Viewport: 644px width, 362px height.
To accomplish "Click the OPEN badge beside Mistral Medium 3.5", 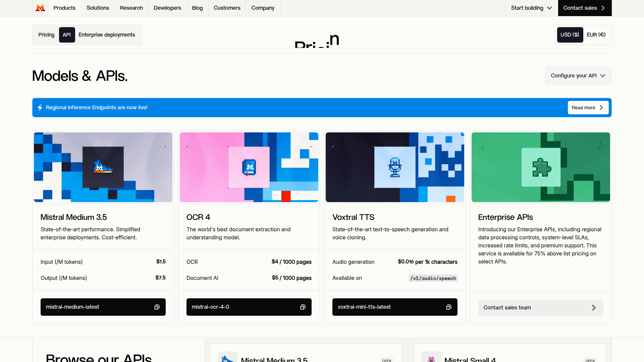I will click(387, 360).
